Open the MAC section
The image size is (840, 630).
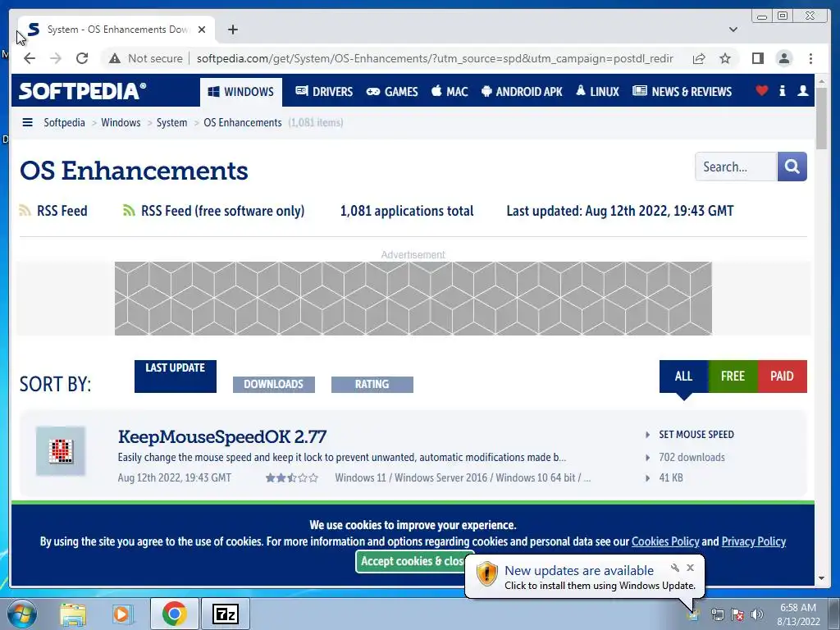click(x=450, y=92)
